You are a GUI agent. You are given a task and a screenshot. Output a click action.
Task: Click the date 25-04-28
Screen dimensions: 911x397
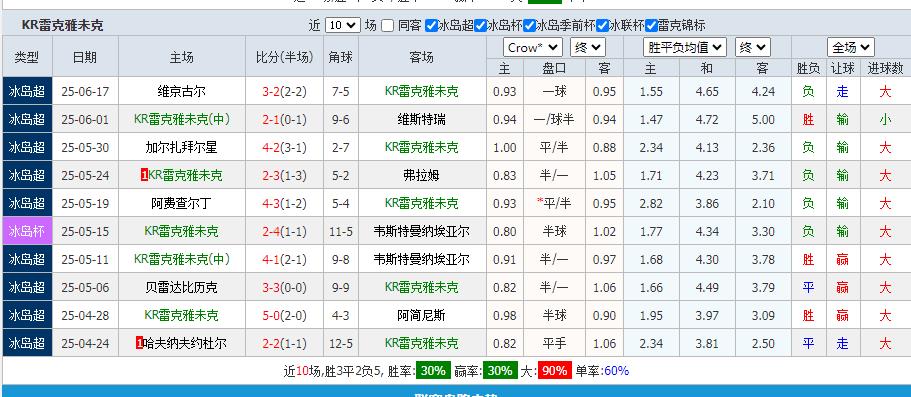coord(85,316)
